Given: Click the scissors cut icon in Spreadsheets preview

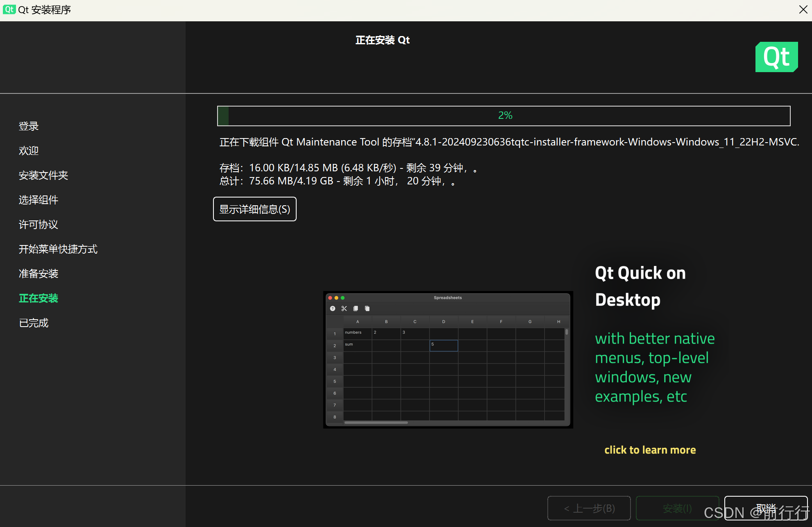Looking at the screenshot, I should pos(344,309).
